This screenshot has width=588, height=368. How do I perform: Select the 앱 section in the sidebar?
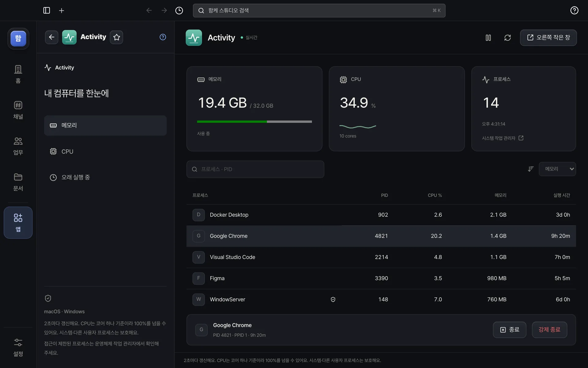(18, 223)
